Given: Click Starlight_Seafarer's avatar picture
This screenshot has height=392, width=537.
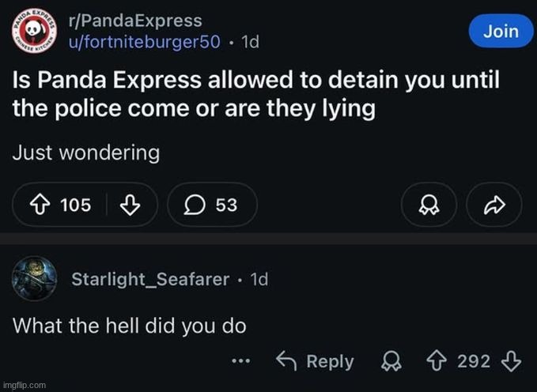Looking at the screenshot, I should pyautogui.click(x=34, y=279).
